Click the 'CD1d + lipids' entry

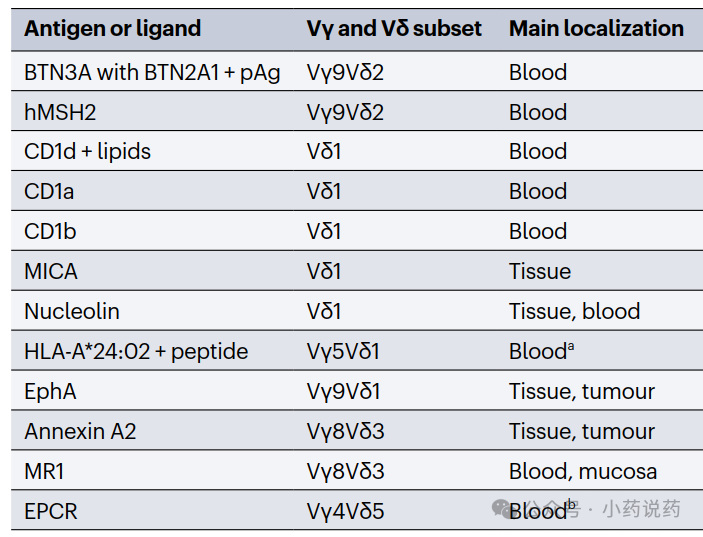pos(87,152)
